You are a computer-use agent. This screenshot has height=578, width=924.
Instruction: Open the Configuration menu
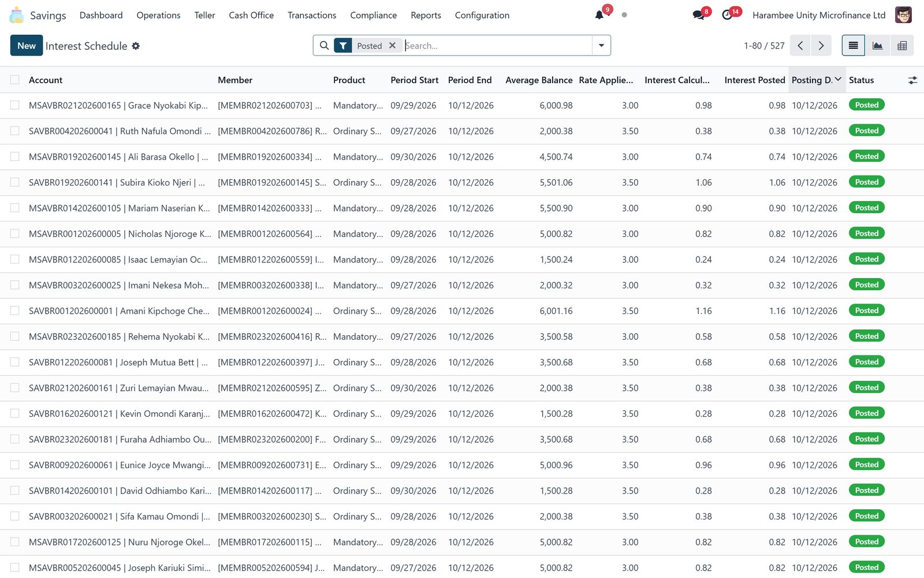pyautogui.click(x=482, y=15)
